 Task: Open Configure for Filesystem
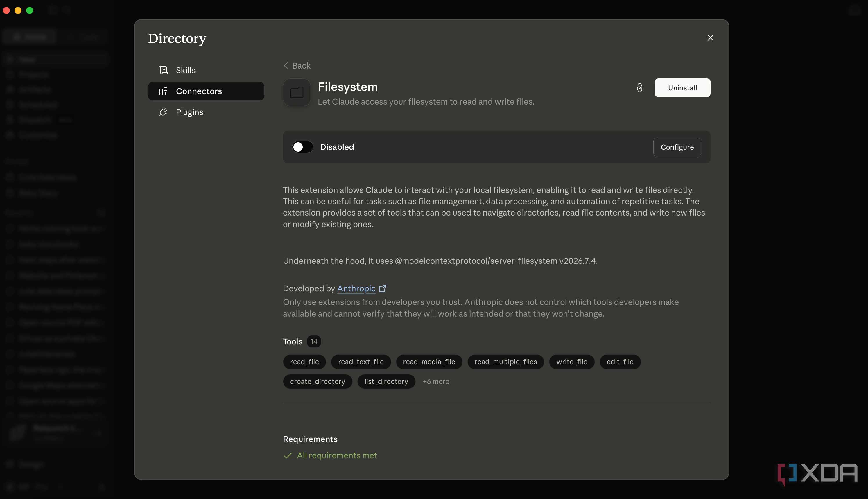[x=677, y=147]
